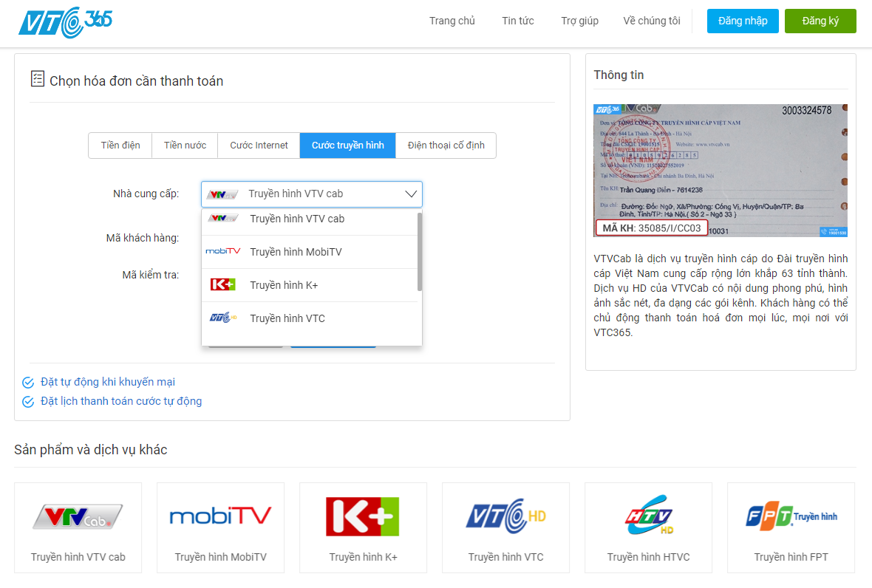Click the mobiTV logo tile
Viewport: 872px width, 588px height.
pyautogui.click(x=220, y=516)
